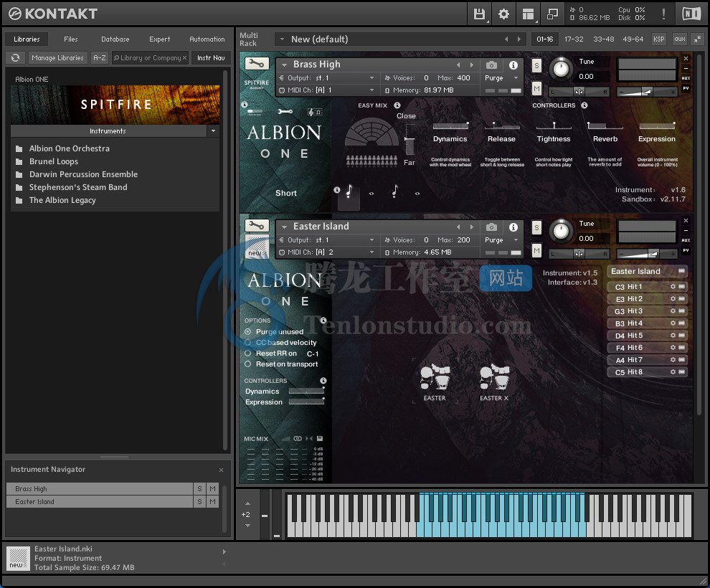Open Brass High wrench edit mode
The height and width of the screenshot is (588, 710).
[x=257, y=63]
